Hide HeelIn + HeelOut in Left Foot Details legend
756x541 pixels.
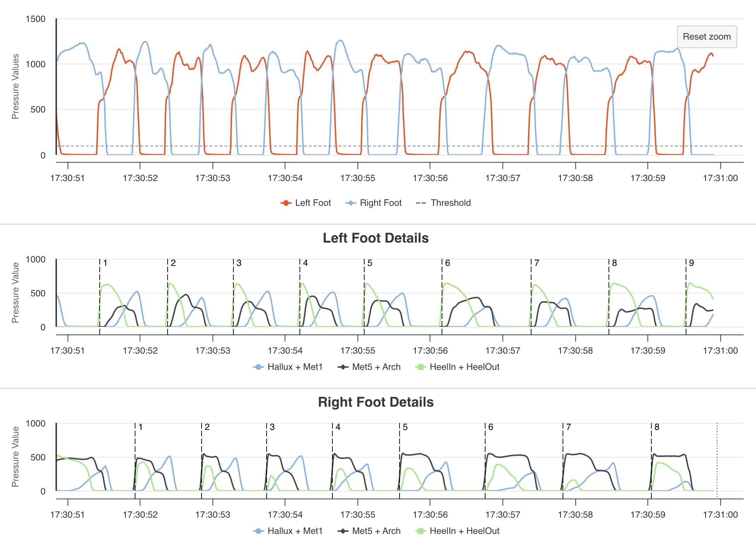coord(457,367)
